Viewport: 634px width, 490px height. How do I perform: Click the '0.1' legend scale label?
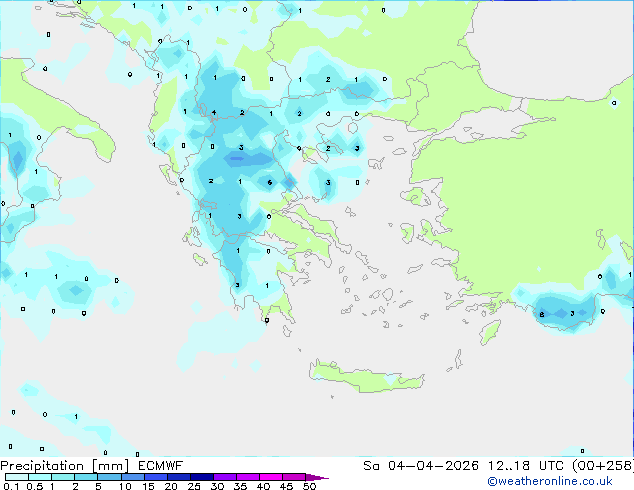(11, 486)
